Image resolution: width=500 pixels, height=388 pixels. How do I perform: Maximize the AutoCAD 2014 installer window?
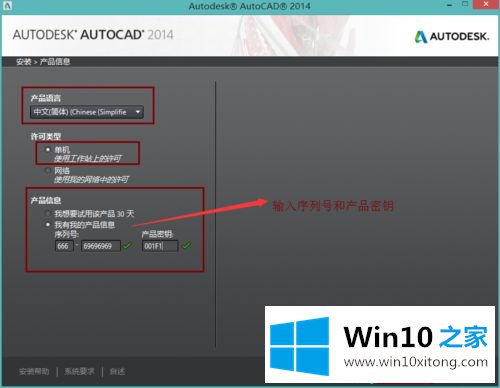[x=465, y=4]
